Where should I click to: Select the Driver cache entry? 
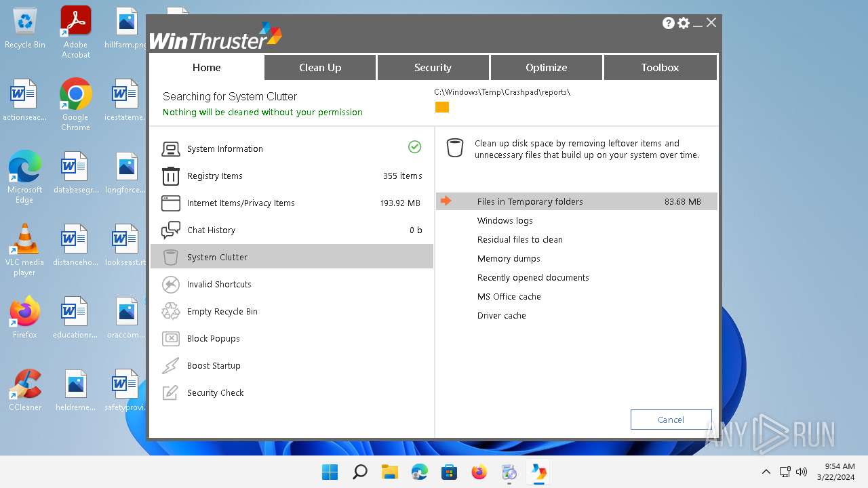(x=502, y=315)
